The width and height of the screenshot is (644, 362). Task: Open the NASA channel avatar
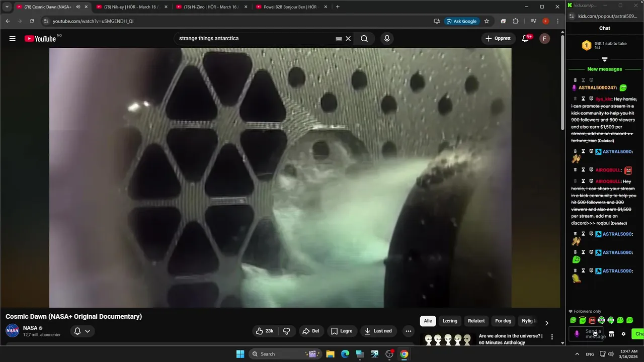(13, 331)
